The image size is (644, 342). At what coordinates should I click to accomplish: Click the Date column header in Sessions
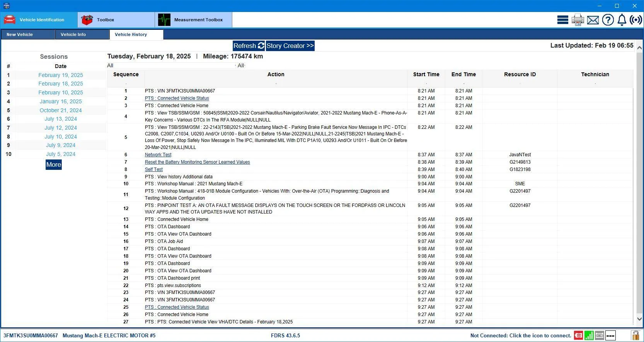61,66
